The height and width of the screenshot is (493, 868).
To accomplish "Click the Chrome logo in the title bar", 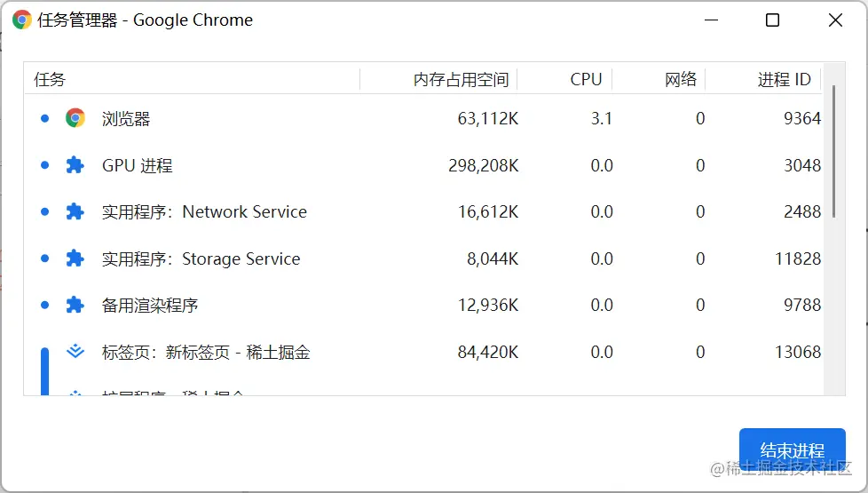I will [22, 20].
